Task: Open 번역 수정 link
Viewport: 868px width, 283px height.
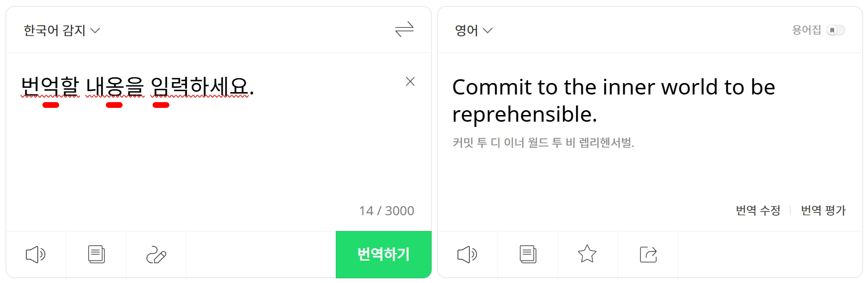Action: pos(758,210)
